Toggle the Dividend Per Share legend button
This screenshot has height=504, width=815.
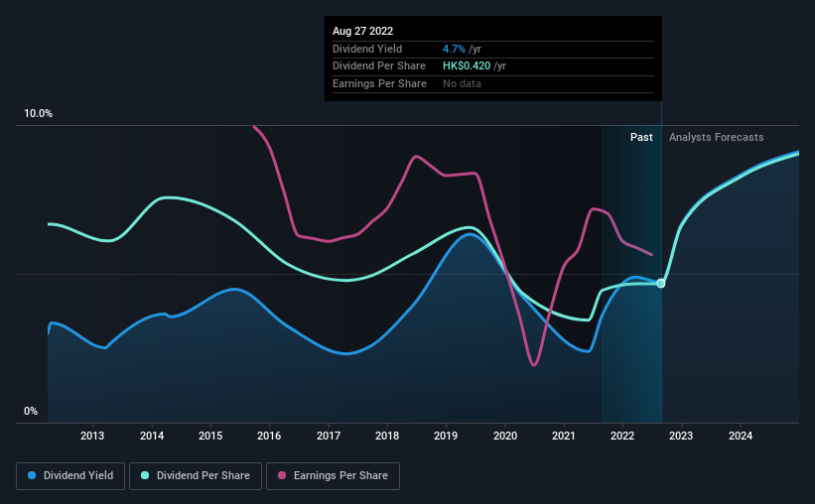tap(196, 476)
